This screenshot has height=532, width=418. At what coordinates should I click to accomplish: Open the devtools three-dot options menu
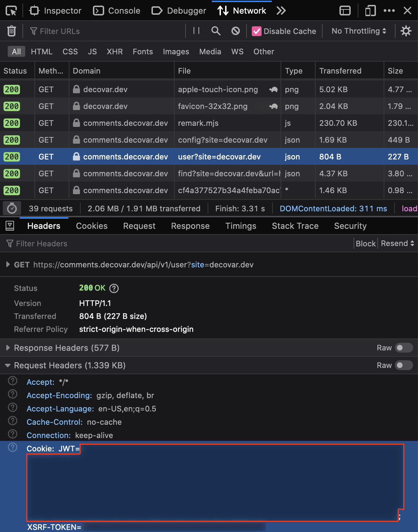coord(389,11)
